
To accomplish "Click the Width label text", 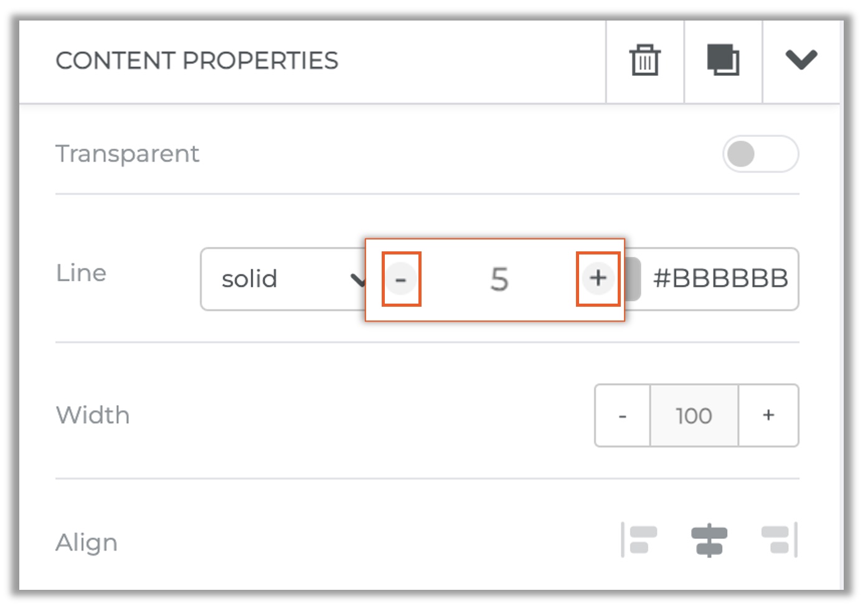I will tap(93, 415).
